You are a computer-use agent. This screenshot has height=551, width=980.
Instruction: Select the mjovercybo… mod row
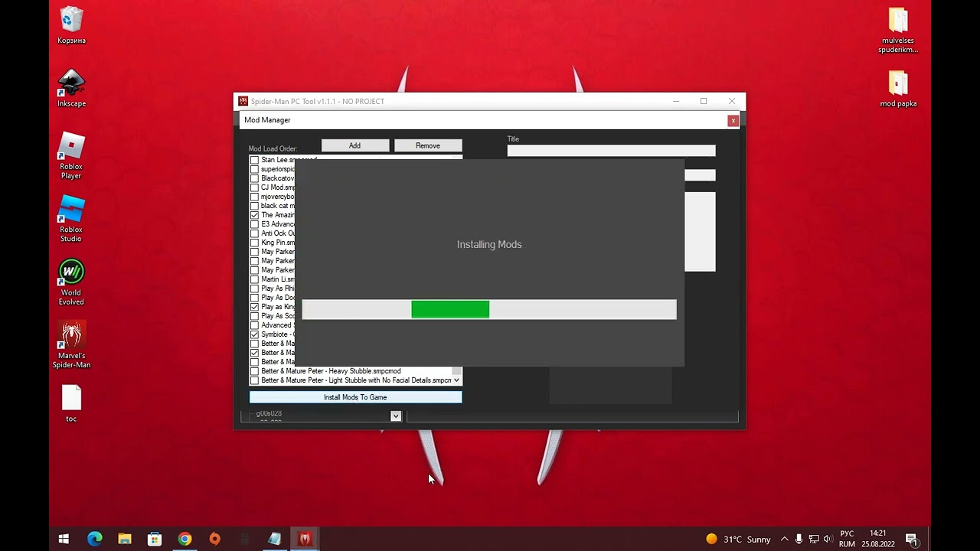click(x=277, y=197)
